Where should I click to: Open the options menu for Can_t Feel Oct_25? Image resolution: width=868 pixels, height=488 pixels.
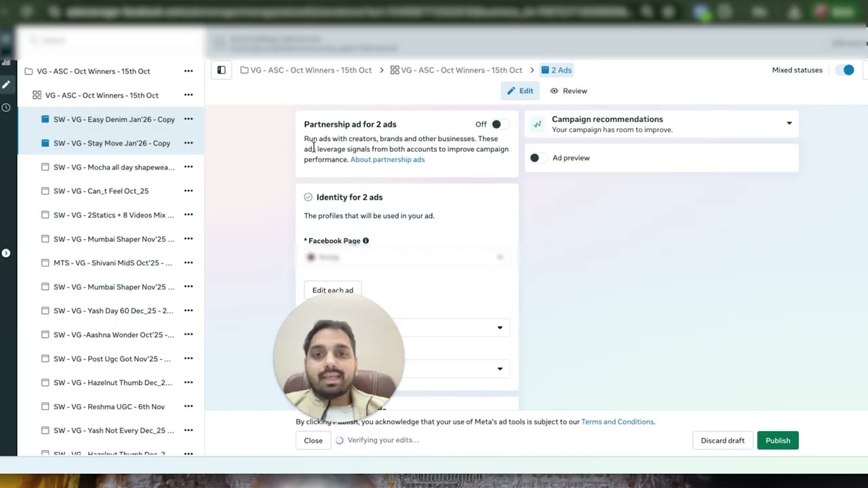189,191
